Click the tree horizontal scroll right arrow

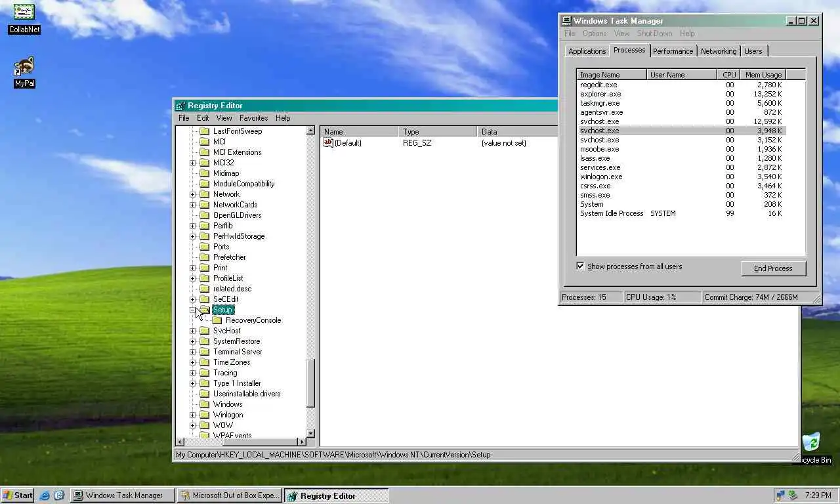[302, 442]
